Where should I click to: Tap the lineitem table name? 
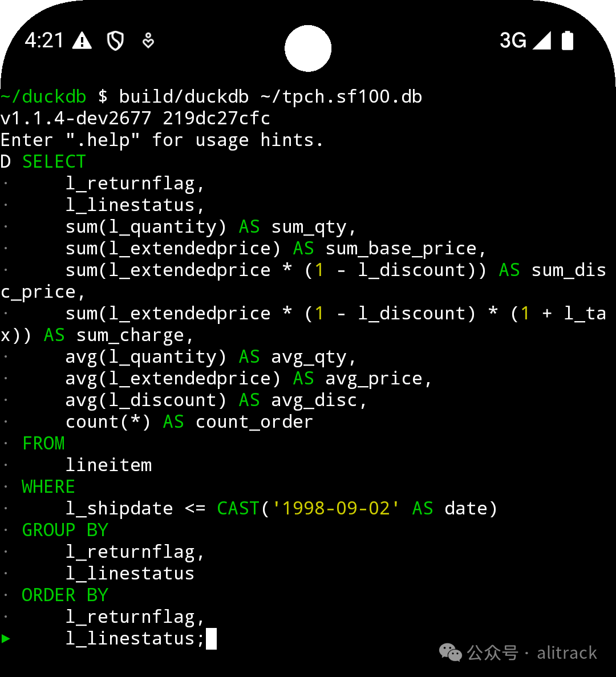108,465
